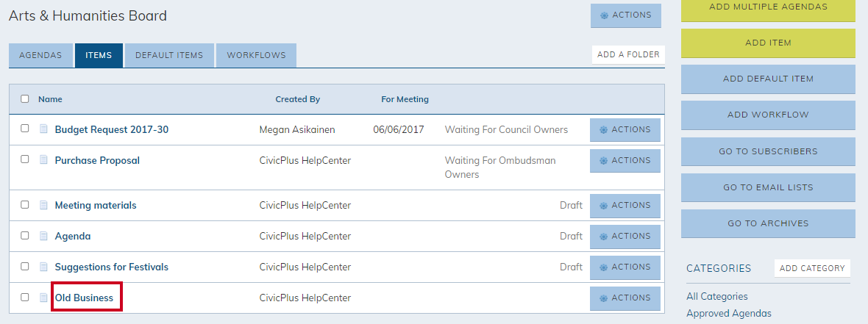This screenshot has height=324, width=868.
Task: Click the Add A Folder button
Action: [628, 55]
